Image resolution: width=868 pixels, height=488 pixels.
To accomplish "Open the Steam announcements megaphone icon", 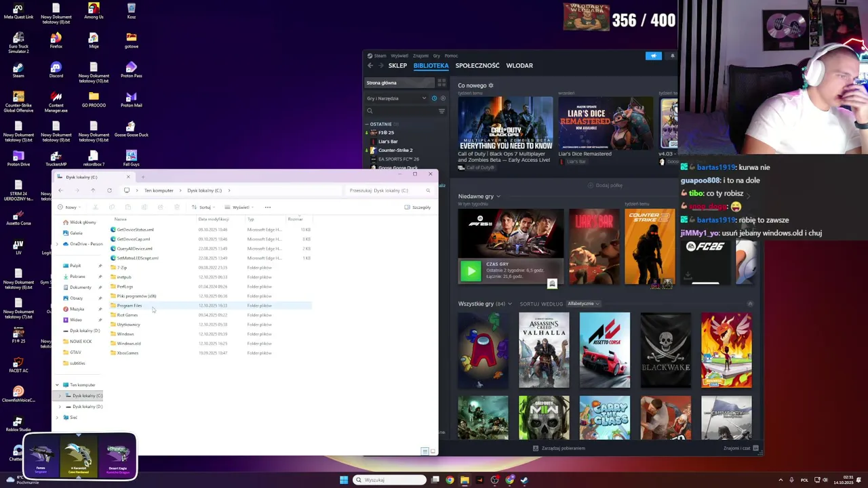I will click(x=654, y=56).
